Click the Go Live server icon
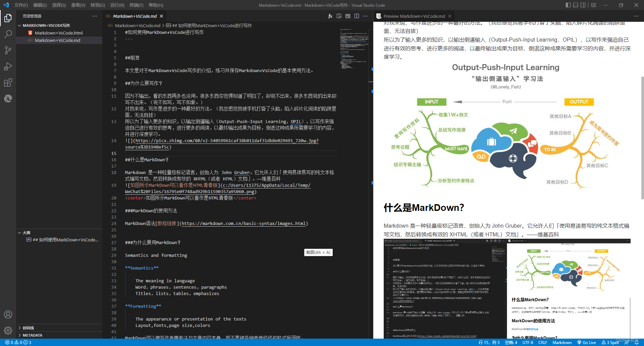 coord(586,342)
